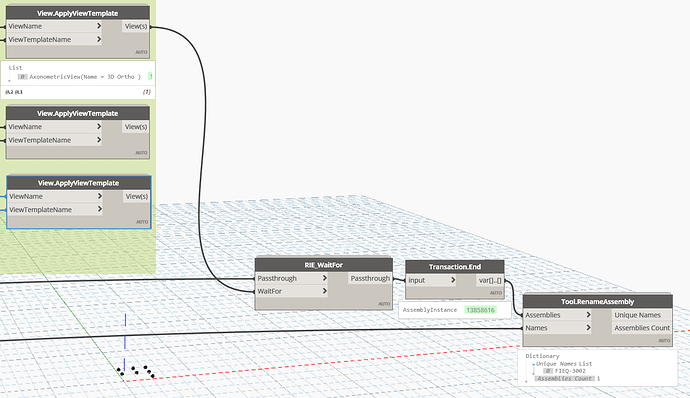
Task: Click the Assemblies port chevron on Tool.RenameAssembly
Action: (588, 315)
